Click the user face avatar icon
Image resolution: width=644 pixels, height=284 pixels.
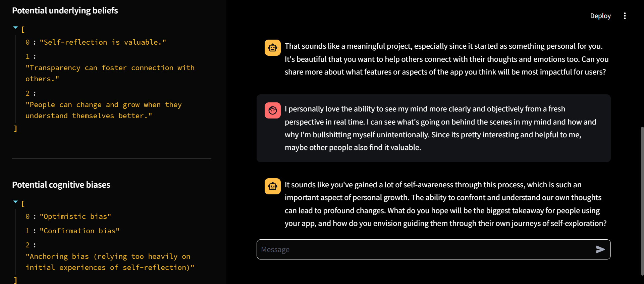coord(273,110)
